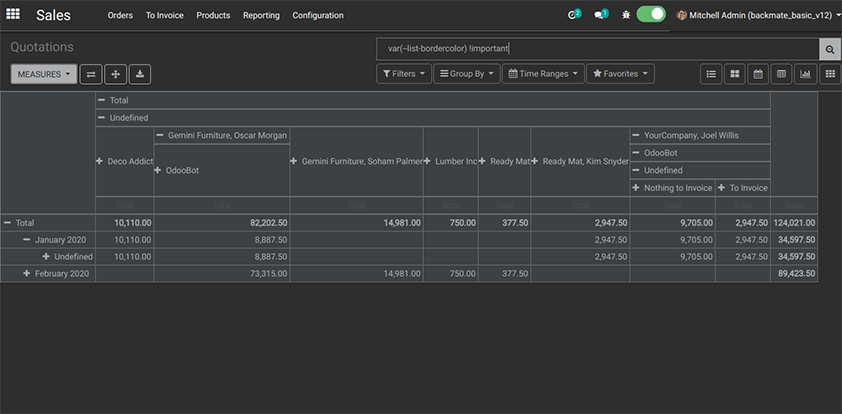
Task: Switch to the columns table view icon
Action: 781,74
